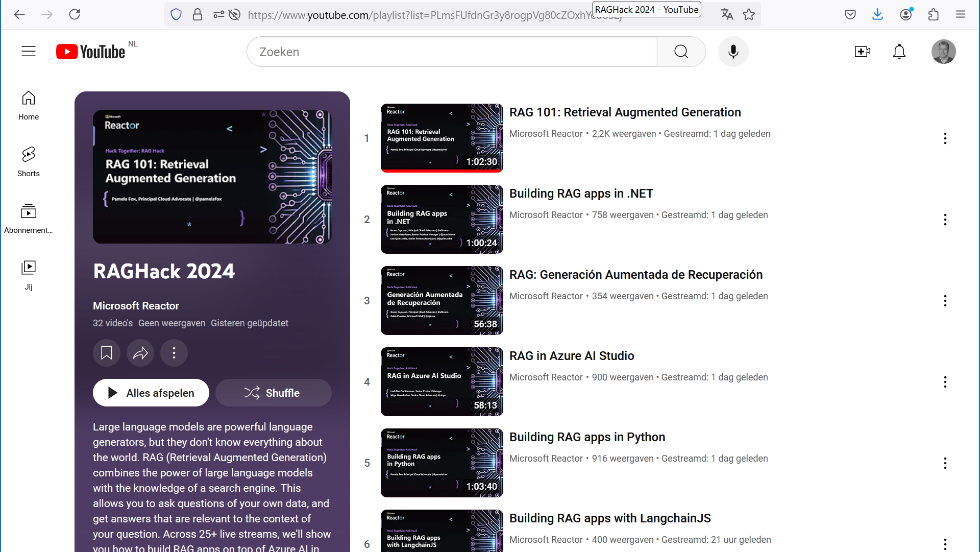Click into the Zoeken search field

(452, 52)
